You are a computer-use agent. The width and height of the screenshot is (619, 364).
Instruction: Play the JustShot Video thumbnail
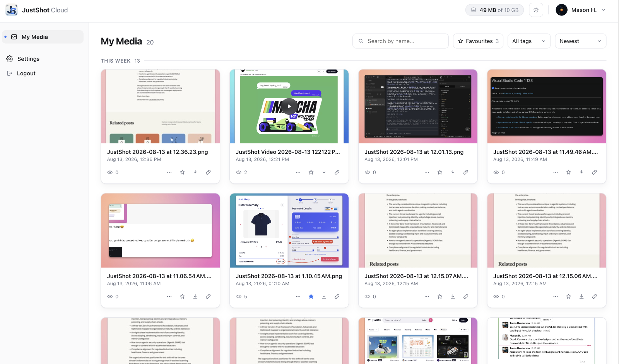click(289, 106)
